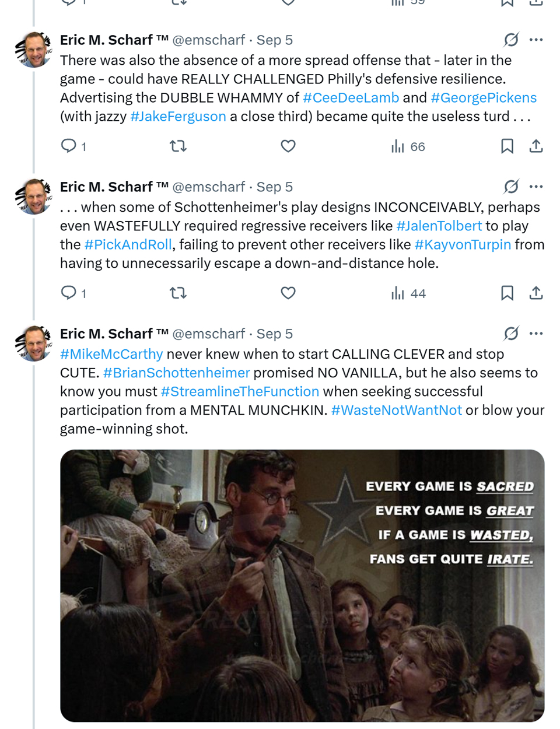The height and width of the screenshot is (729, 560).
Task: Reply to the tweet with 44 views
Action: (x=69, y=293)
